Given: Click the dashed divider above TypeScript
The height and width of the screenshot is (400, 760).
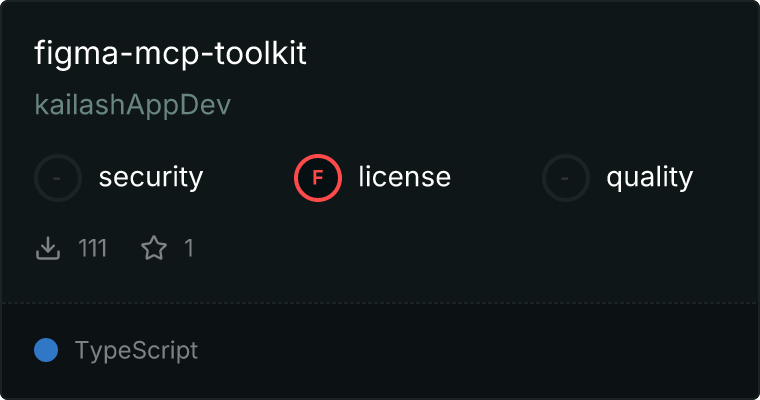Looking at the screenshot, I should click(380, 303).
